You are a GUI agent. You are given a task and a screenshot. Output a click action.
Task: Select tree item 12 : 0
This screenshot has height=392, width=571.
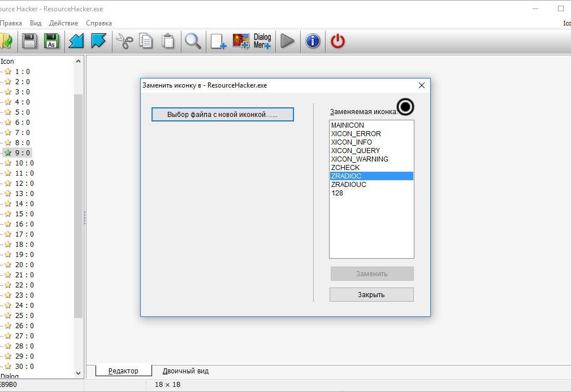[24, 184]
